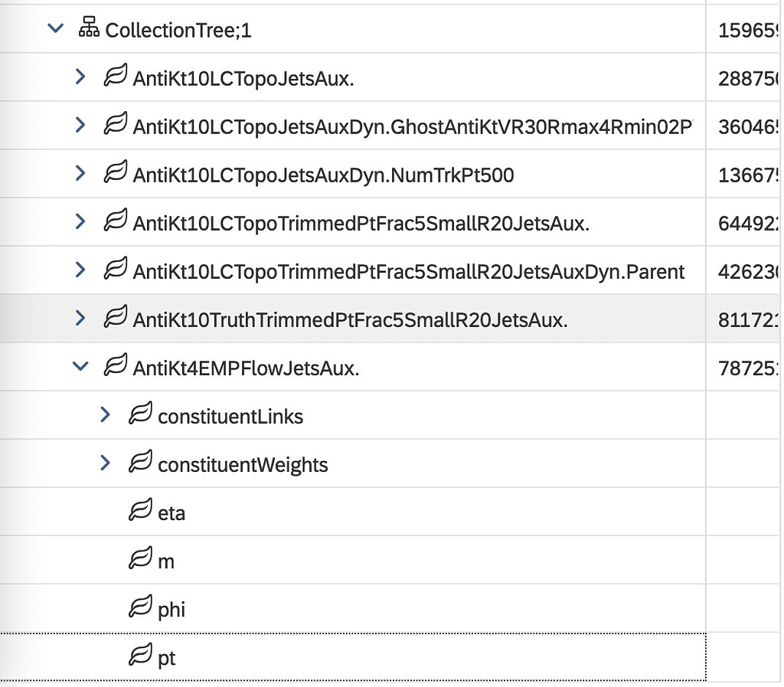Click the leaf icon beside AntiKt4EMPFlowJetsAux.

[116, 365]
